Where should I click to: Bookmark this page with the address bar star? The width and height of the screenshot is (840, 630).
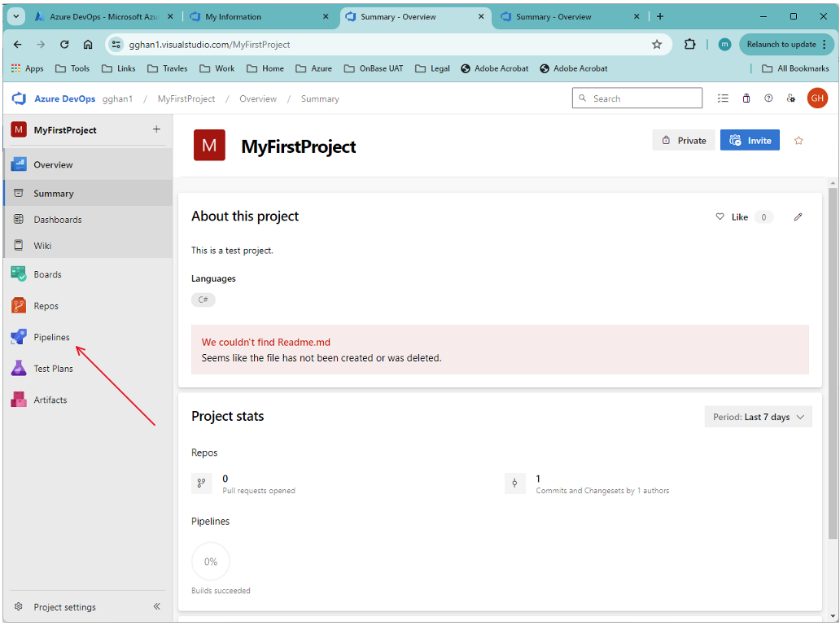pyautogui.click(x=656, y=45)
